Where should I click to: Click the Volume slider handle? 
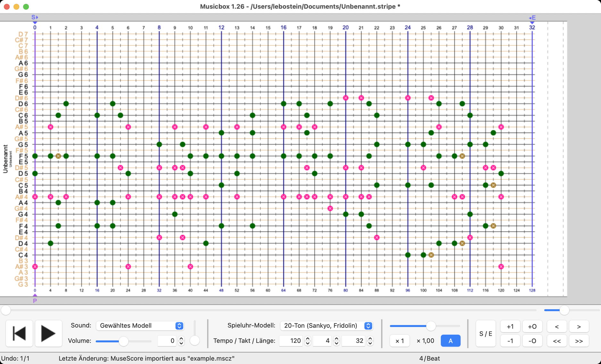[123, 341]
